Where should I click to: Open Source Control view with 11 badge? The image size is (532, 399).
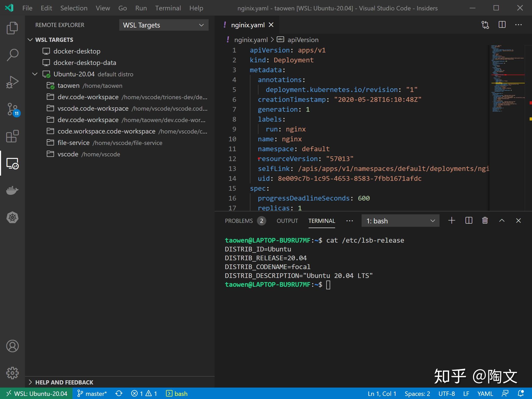[12, 109]
